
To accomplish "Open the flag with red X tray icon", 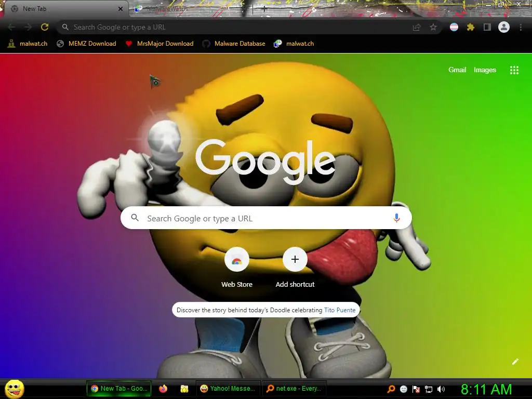I will 416,389.
